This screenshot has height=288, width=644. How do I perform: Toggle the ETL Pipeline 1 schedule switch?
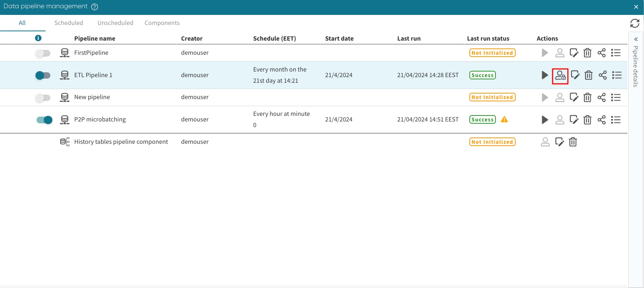pyautogui.click(x=43, y=76)
